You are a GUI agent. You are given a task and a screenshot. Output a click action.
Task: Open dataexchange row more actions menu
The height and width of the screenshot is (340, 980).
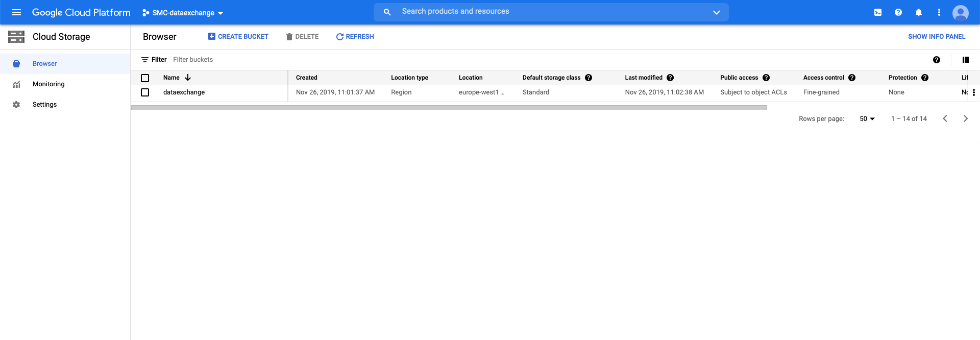click(x=974, y=92)
